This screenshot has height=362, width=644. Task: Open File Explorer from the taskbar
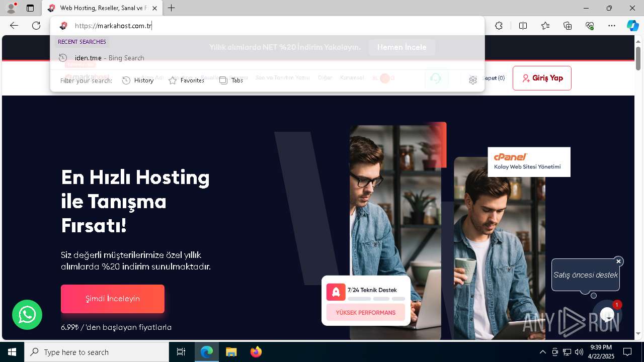point(231,352)
